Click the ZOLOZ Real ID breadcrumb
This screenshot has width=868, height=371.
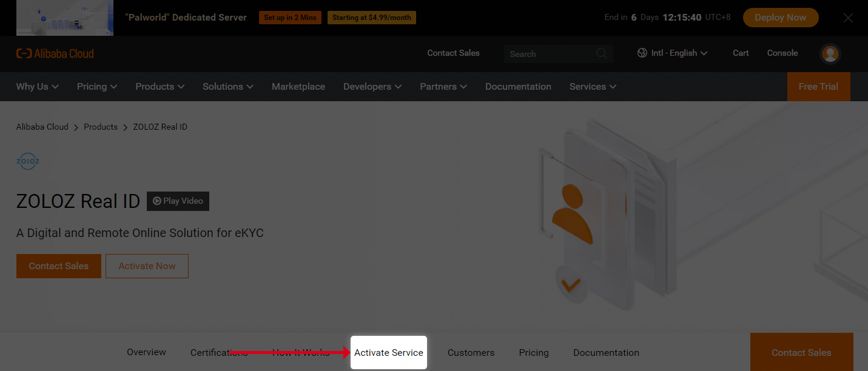point(160,127)
